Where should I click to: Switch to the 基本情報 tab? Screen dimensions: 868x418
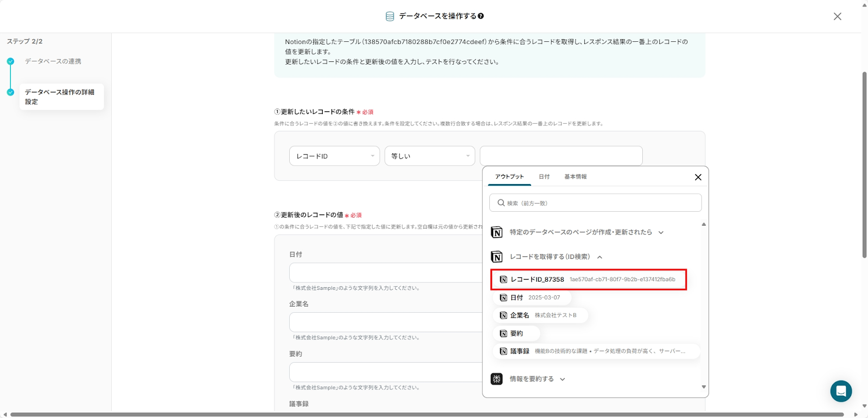click(575, 176)
